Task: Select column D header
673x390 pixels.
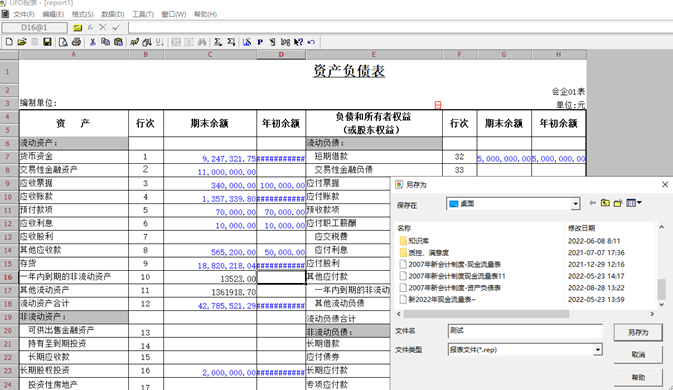Action: [281, 54]
